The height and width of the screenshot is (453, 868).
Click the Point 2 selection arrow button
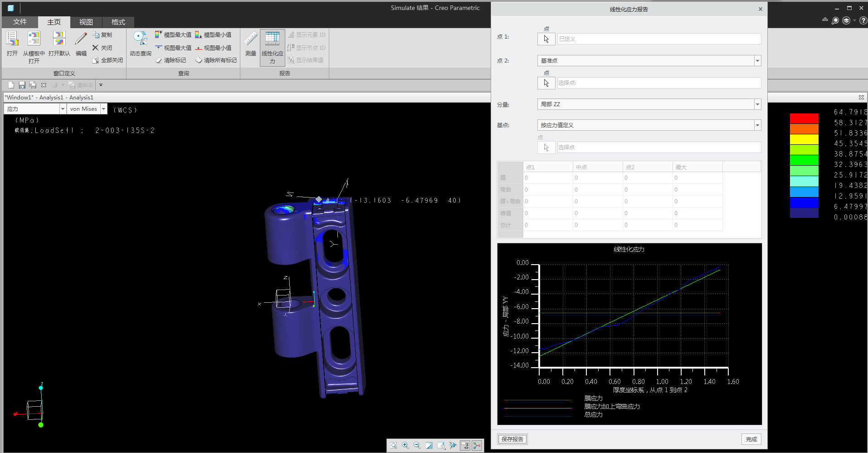click(x=546, y=83)
